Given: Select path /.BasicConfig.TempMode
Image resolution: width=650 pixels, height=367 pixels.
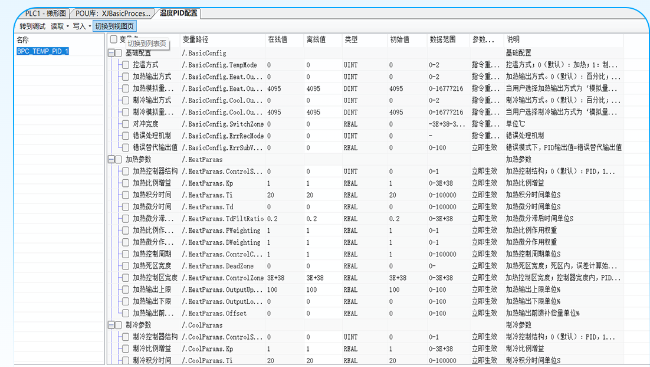Looking at the screenshot, I should (x=219, y=65).
